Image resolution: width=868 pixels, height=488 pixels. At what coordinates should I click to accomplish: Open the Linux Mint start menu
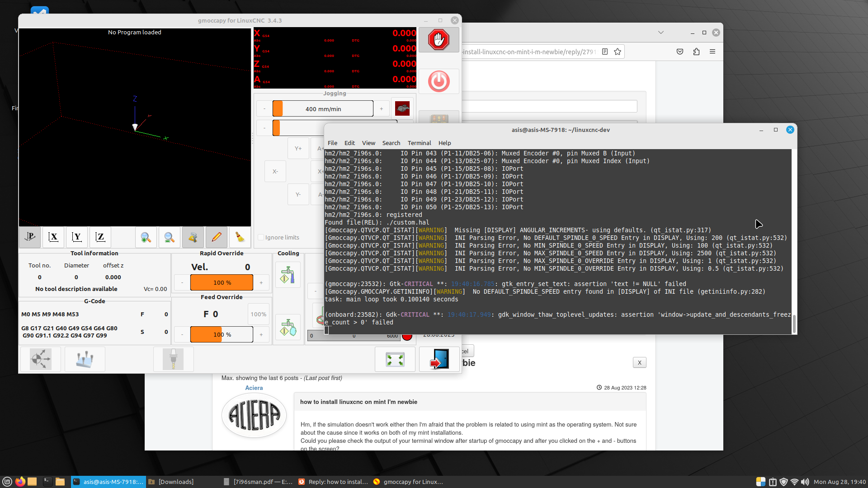click(x=7, y=482)
